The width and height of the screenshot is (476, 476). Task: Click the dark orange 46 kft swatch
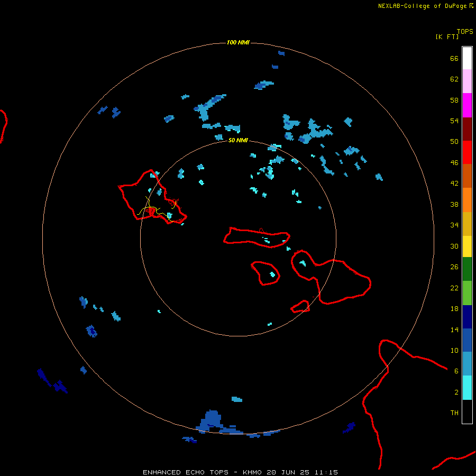467,176
